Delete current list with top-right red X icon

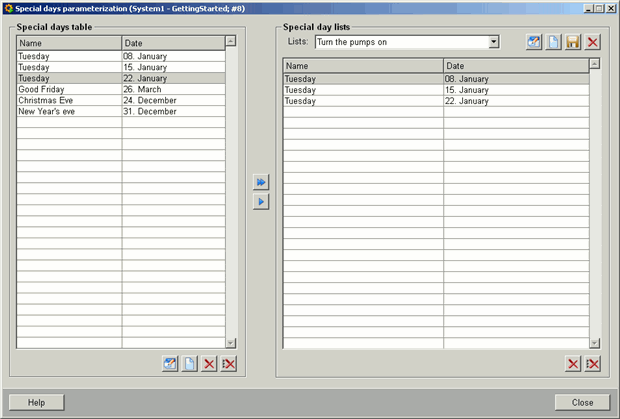pyautogui.click(x=593, y=42)
